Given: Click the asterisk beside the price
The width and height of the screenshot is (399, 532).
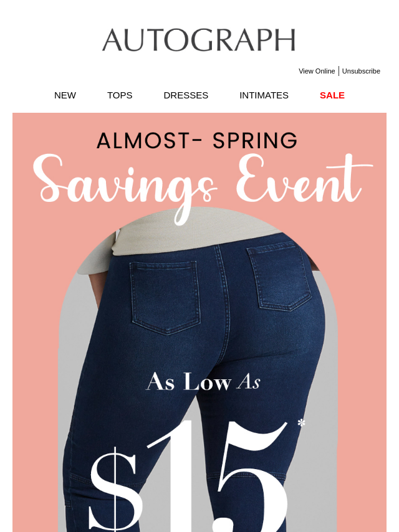Looking at the screenshot, I should (x=301, y=423).
